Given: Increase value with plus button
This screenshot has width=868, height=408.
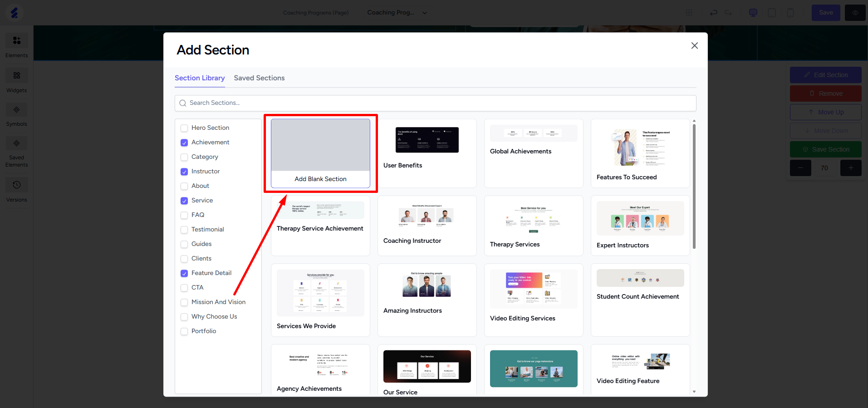Looking at the screenshot, I should click(851, 168).
